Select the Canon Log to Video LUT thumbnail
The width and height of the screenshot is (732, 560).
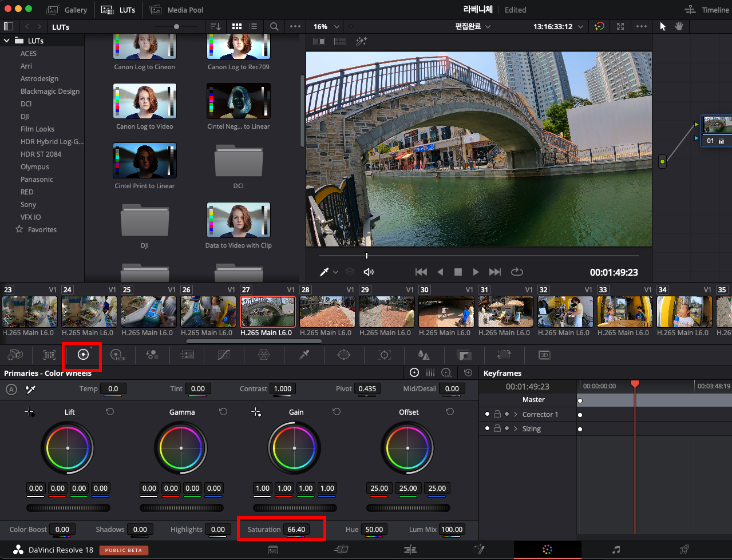(145, 101)
